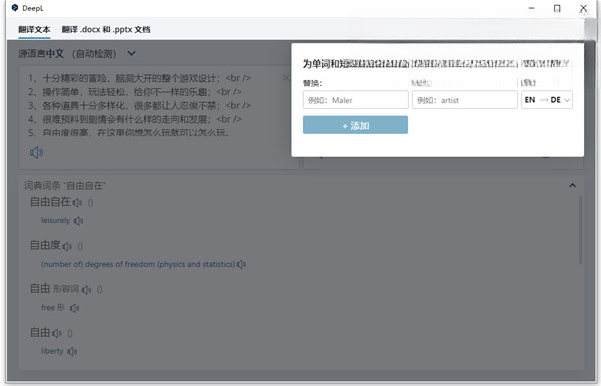Play audio of the source text
The width and height of the screenshot is (601, 386).
[36, 153]
